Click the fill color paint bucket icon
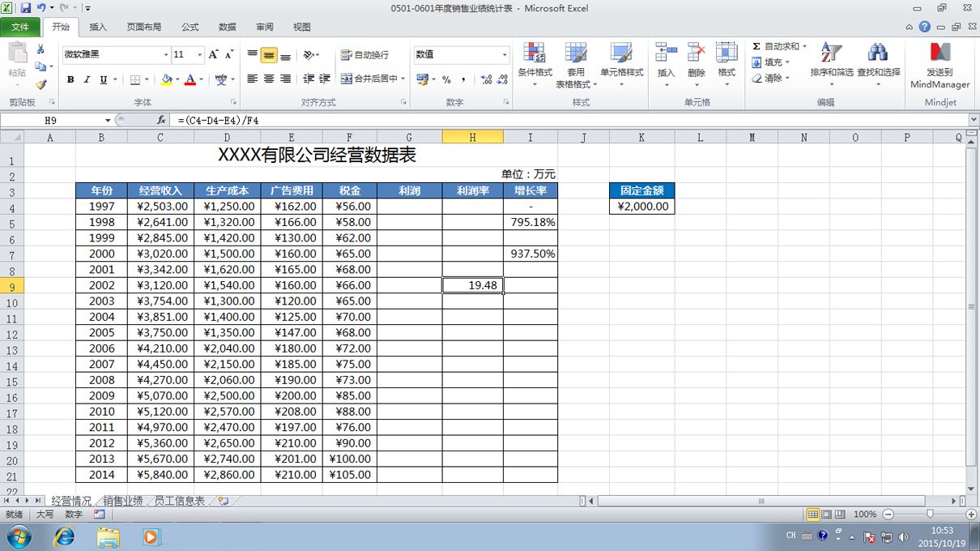 [x=167, y=79]
